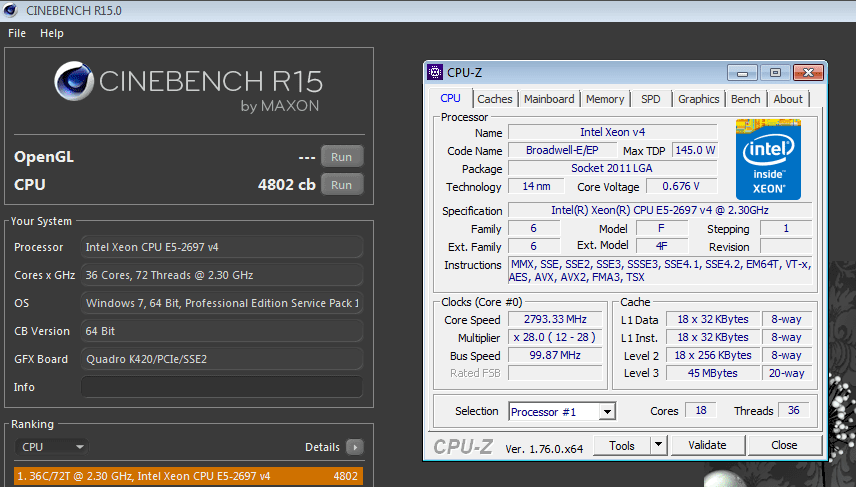The height and width of the screenshot is (487, 856).
Task: Open the Memory tab
Action: (x=605, y=99)
